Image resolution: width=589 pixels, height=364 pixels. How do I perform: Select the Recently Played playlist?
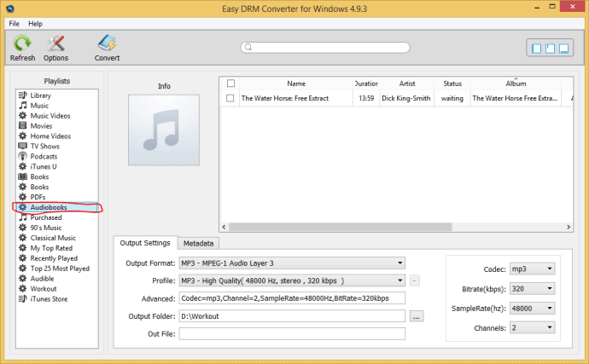pyautogui.click(x=54, y=258)
